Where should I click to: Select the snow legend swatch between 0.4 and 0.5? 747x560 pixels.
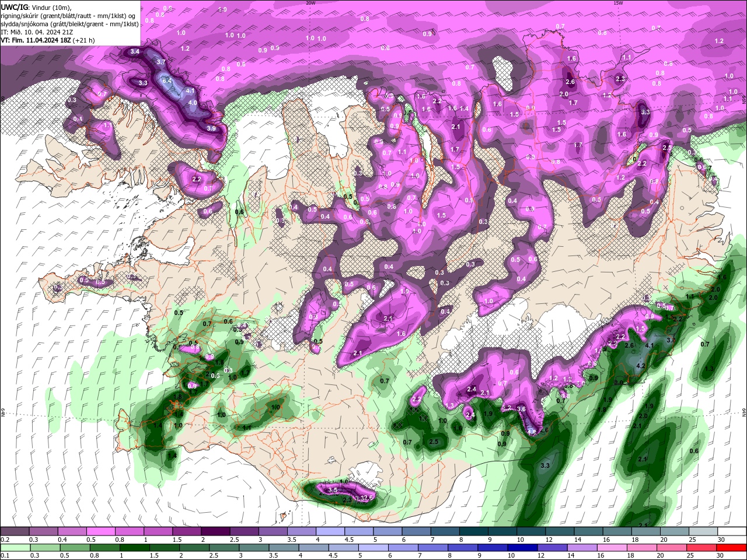[x=72, y=531]
